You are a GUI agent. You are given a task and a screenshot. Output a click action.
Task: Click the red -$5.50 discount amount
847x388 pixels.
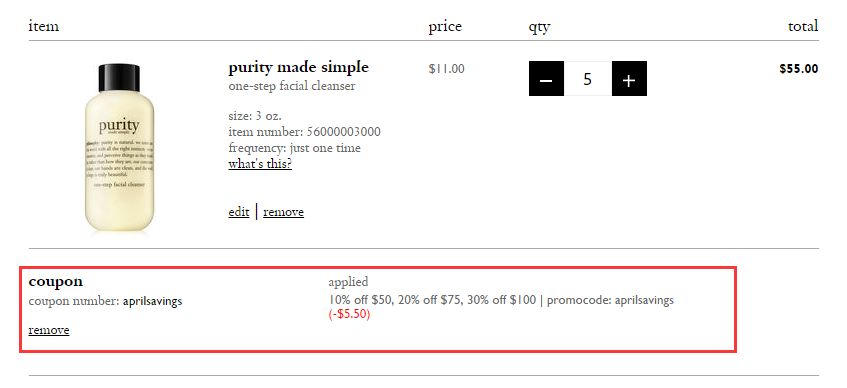click(349, 314)
